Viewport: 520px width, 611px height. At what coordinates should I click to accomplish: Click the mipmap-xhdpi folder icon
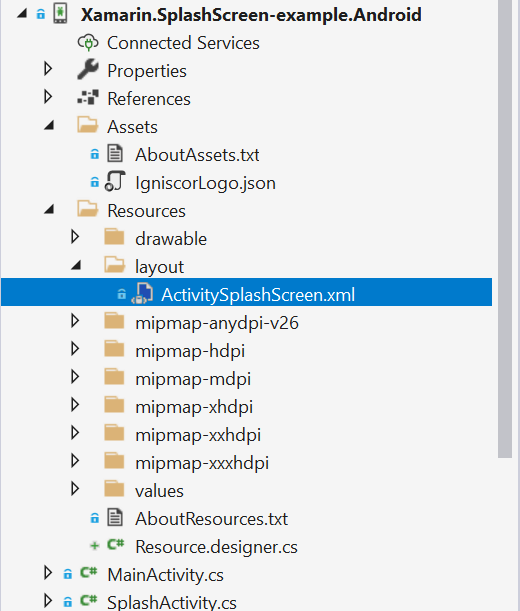(x=114, y=405)
